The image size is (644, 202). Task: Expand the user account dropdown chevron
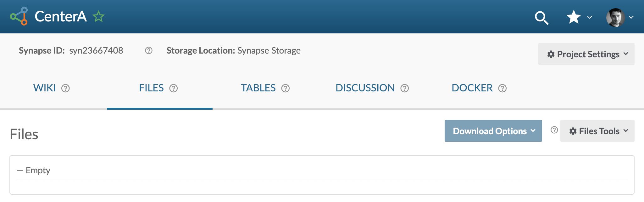pos(631,17)
